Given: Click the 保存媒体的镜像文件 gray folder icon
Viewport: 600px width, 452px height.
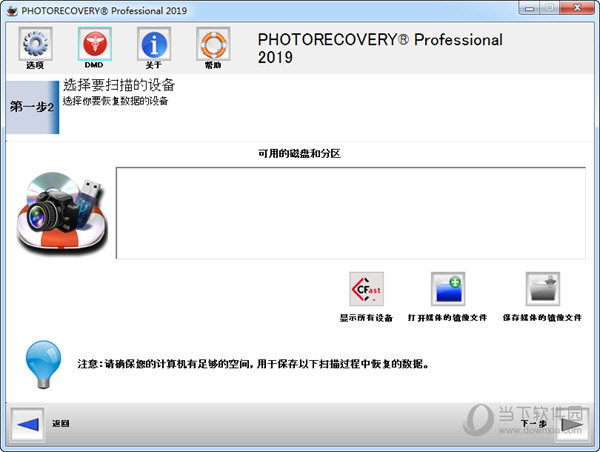Looking at the screenshot, I should pyautogui.click(x=543, y=289).
